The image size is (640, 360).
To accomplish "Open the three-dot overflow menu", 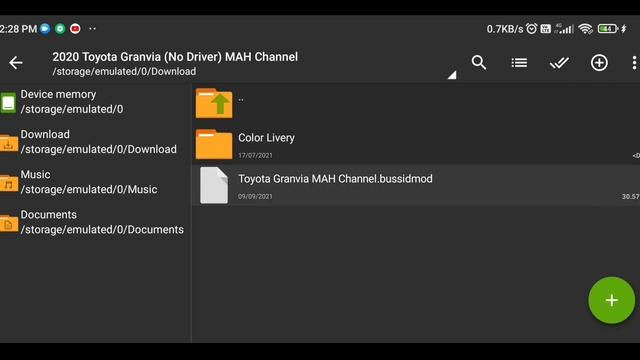I will point(634,62).
